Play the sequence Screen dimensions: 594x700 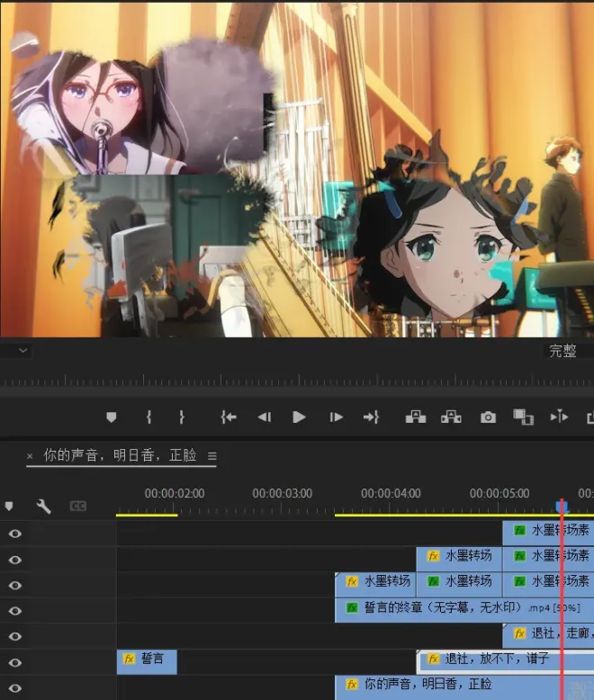299,417
